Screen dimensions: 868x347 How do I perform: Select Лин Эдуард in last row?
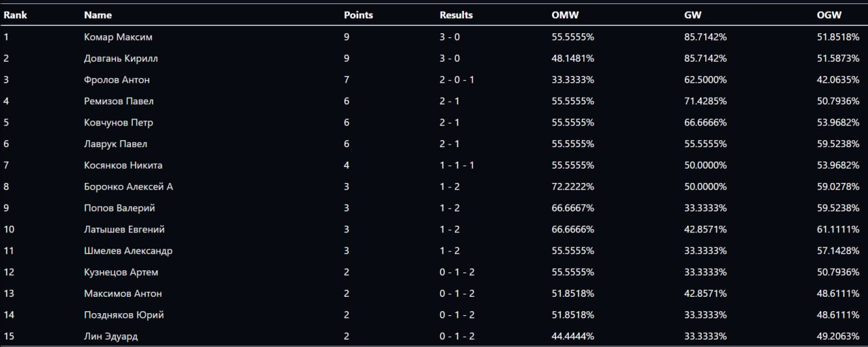click(111, 336)
